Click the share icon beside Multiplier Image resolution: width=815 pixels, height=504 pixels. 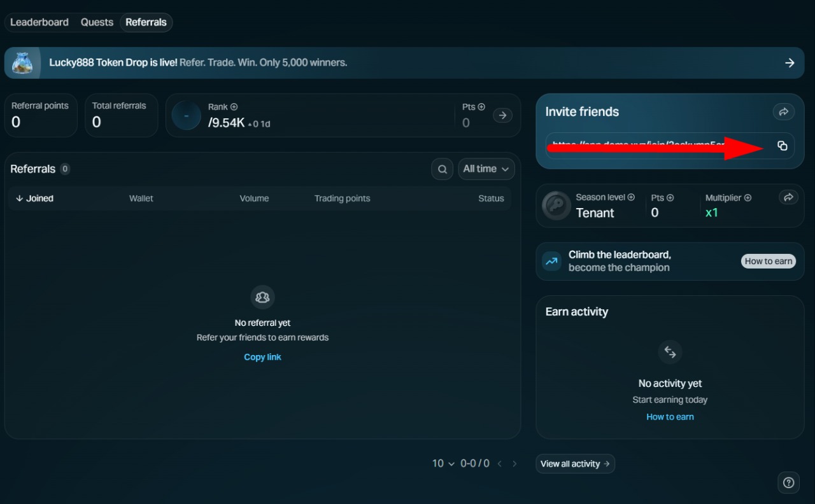coord(788,197)
